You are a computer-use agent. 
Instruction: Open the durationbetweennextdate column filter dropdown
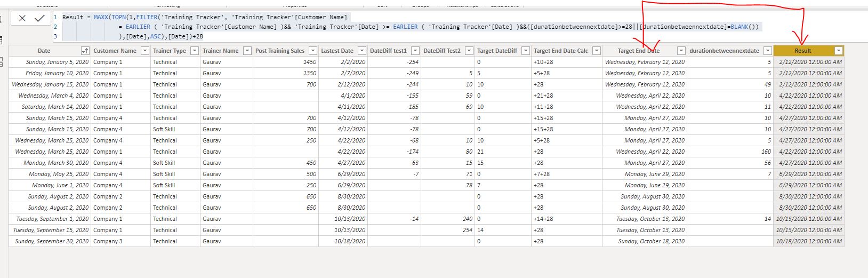tap(767, 51)
